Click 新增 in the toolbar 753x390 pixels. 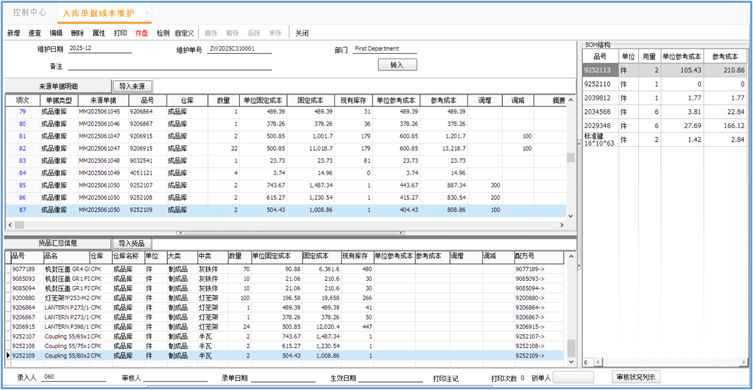click(x=14, y=33)
